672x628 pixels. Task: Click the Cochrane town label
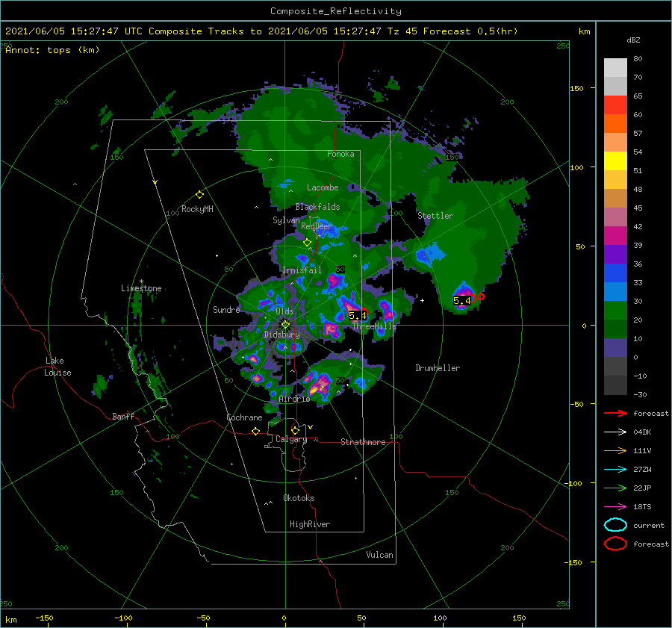click(x=244, y=417)
